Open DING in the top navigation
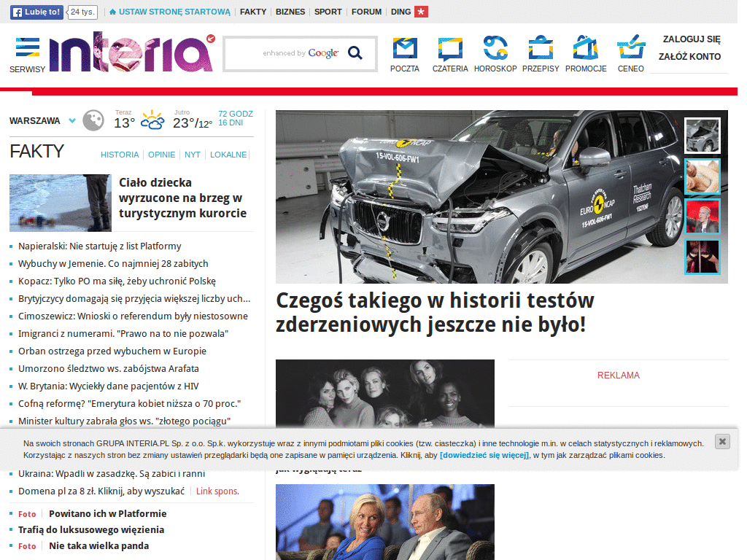The width and height of the screenshot is (747, 560). click(400, 12)
